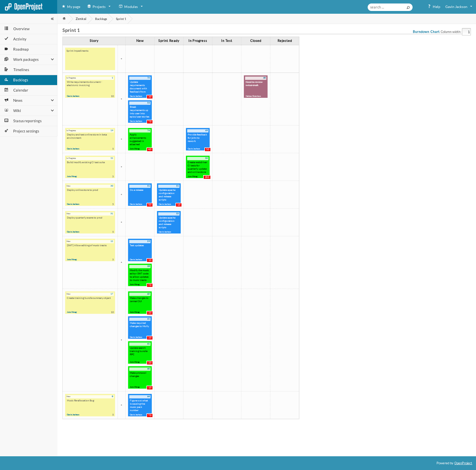Select the Backlogs icon in sidebar
Image resolution: width=476 pixels, height=470 pixels.
tap(6, 80)
